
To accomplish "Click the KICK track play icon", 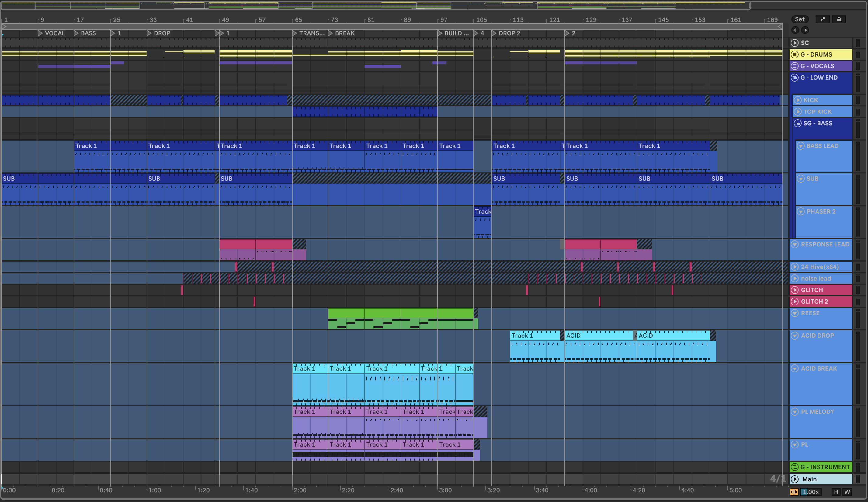I will pos(797,100).
